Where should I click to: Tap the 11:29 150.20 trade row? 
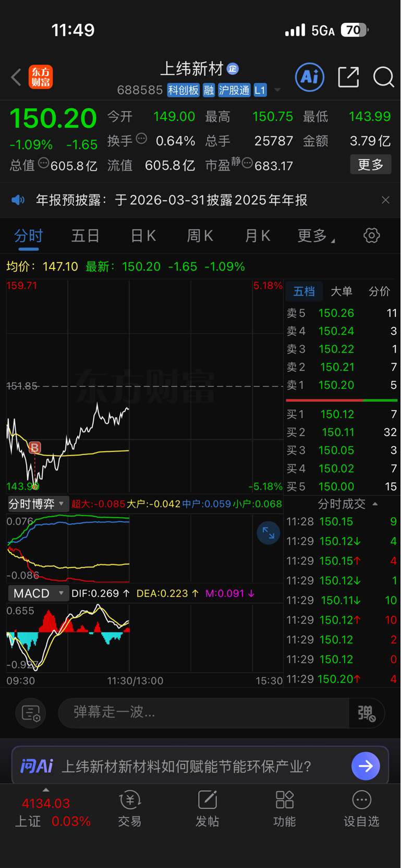[342, 679]
